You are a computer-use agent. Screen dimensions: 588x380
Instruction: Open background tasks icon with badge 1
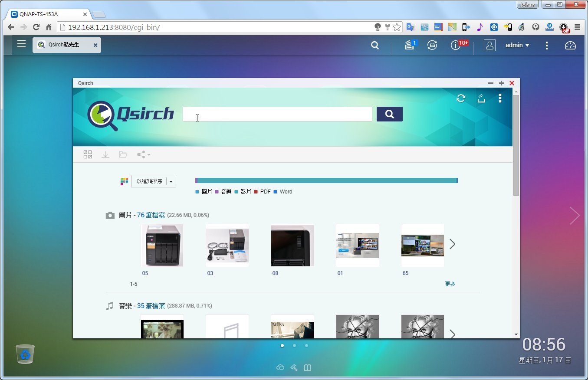410,45
